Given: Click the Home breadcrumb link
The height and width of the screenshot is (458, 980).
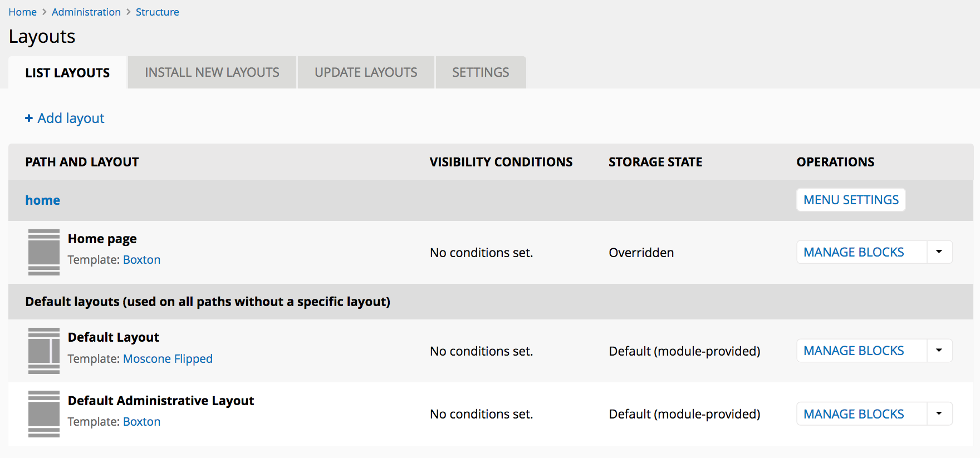Looking at the screenshot, I should 22,12.
